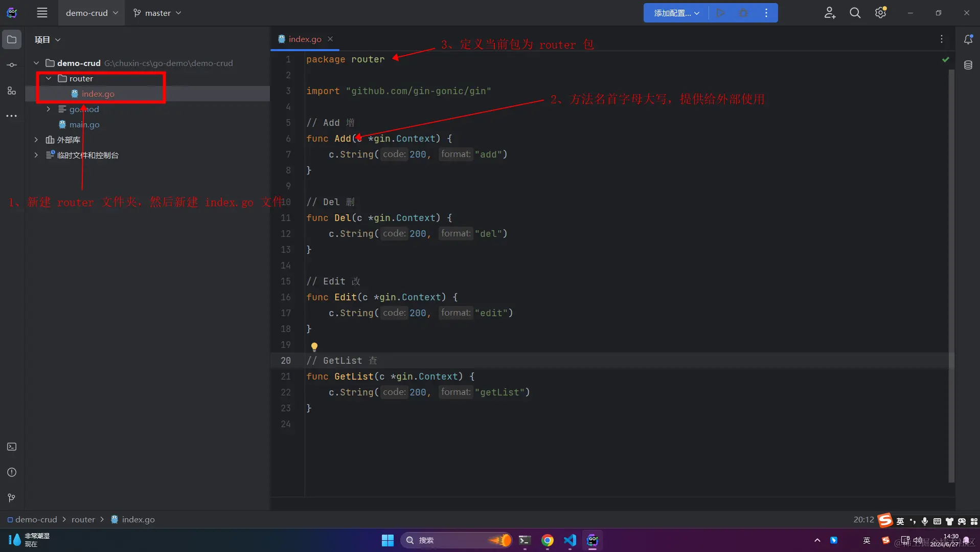This screenshot has height=552, width=980.
Task: Open the GoLand app logo
Action: [x=12, y=13]
